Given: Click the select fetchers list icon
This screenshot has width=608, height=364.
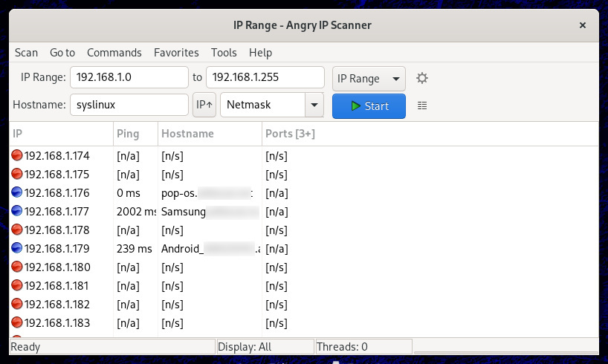Looking at the screenshot, I should coord(422,105).
